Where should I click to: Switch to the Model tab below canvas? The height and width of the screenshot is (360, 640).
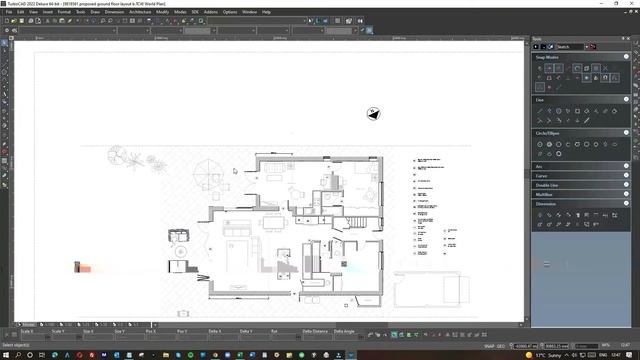click(x=27, y=325)
